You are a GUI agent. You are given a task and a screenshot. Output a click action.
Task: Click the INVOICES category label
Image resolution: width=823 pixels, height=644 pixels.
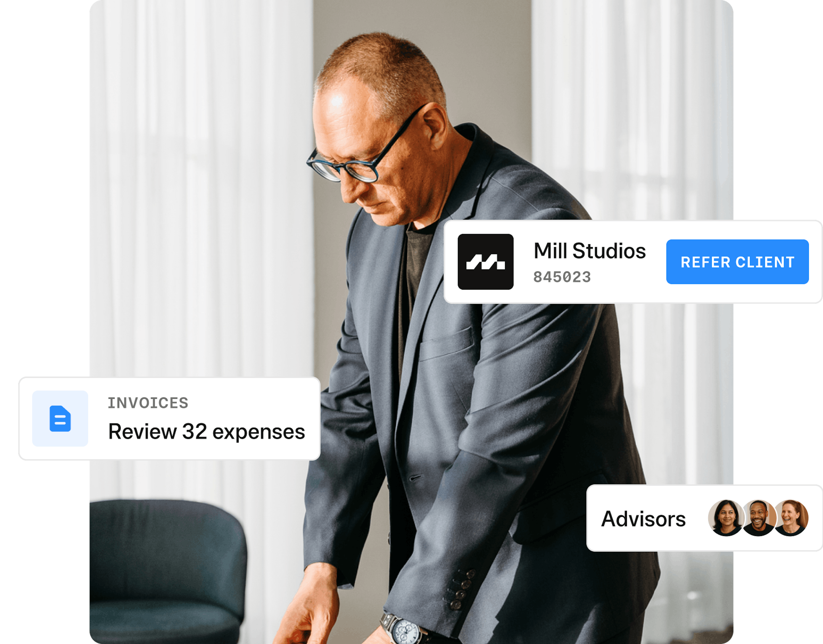(x=148, y=403)
